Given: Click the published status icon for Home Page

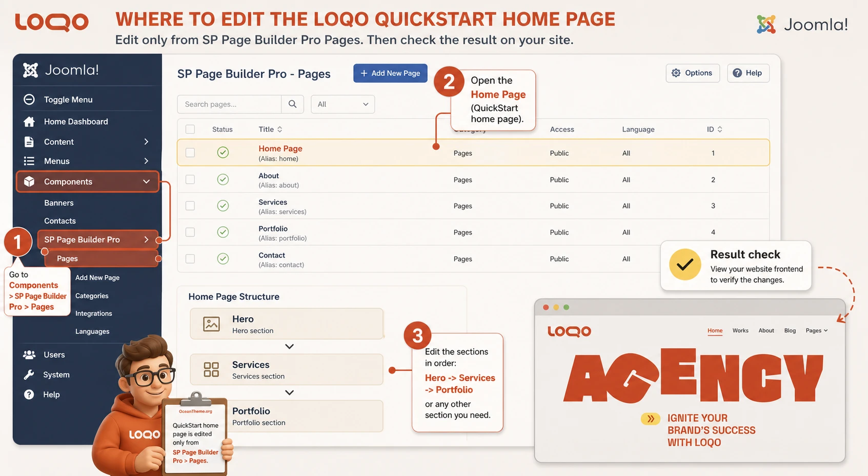Looking at the screenshot, I should (223, 152).
